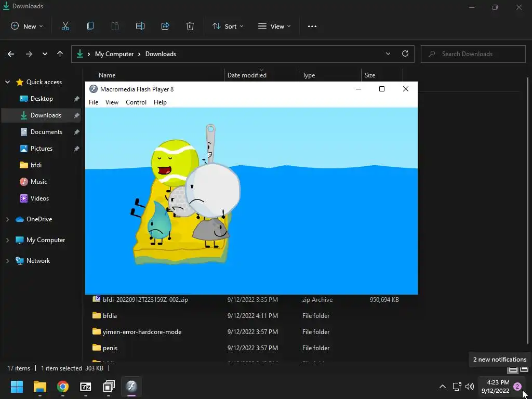
Task: Open the New dropdown in Explorer
Action: coord(27,26)
